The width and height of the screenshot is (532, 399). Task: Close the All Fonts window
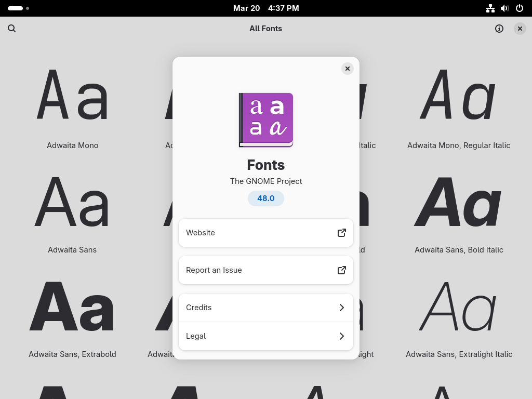(x=520, y=29)
